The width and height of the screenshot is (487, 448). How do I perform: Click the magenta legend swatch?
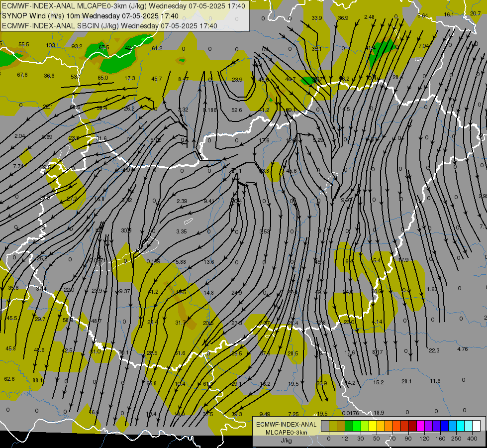pos(421,426)
